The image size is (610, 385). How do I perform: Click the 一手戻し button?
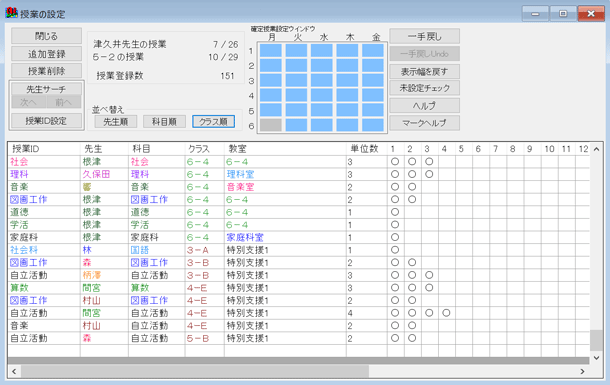point(424,37)
